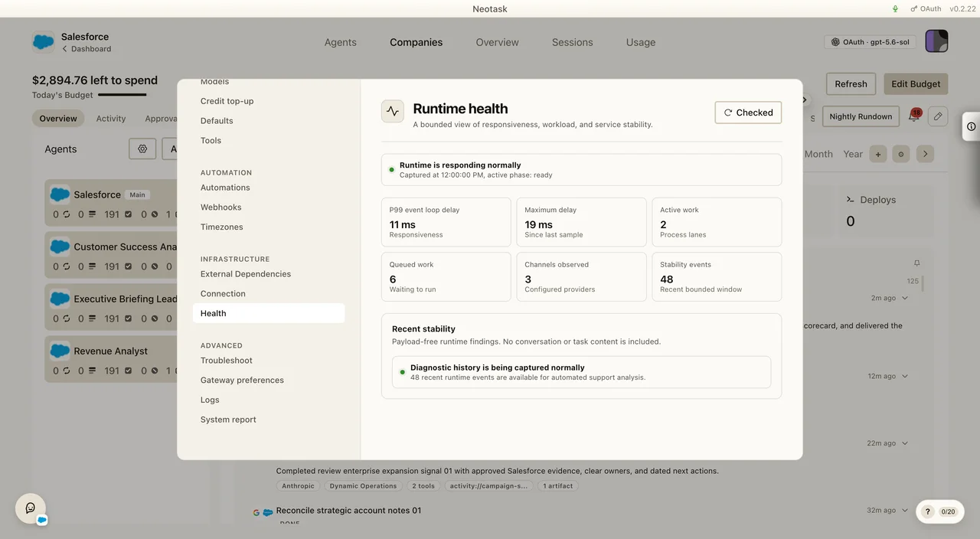Image resolution: width=980 pixels, height=539 pixels.
Task: Select the Customer Success agent card
Action: tap(111, 255)
